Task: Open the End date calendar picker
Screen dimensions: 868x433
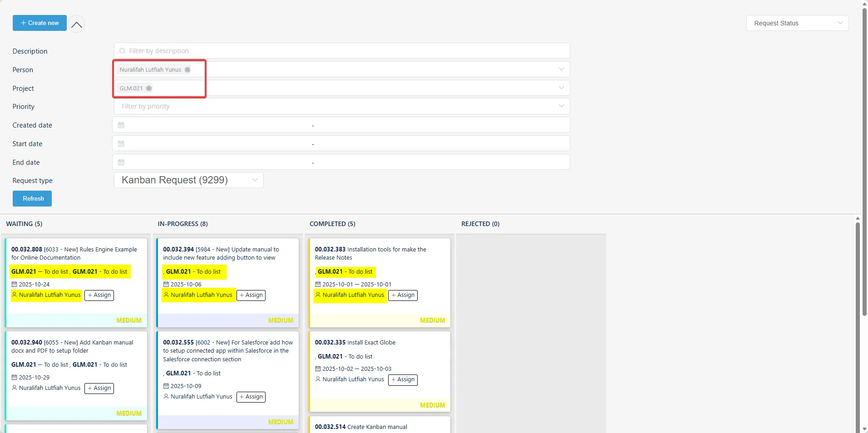Action: (120, 162)
